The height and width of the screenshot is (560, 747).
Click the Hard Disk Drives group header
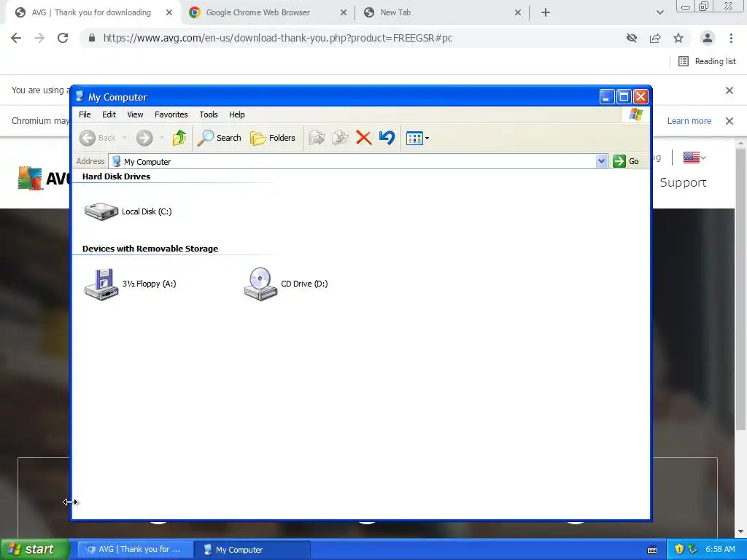pyautogui.click(x=116, y=176)
